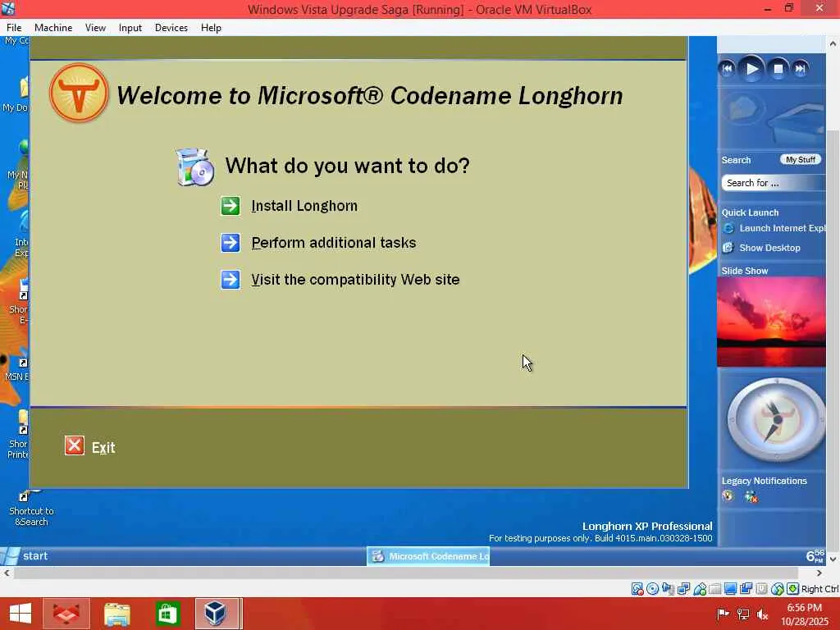Click Launch Internet Explorer text in Quick Launch

782,228
